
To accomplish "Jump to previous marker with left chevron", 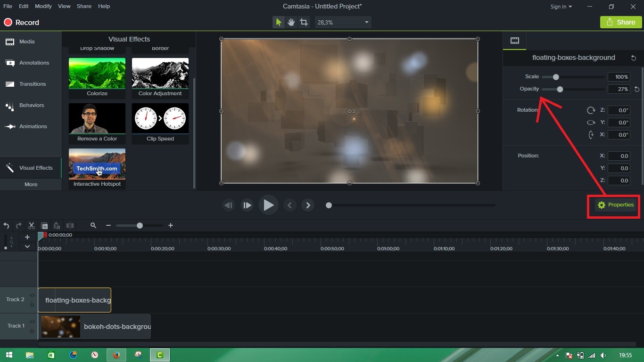I will [x=290, y=205].
